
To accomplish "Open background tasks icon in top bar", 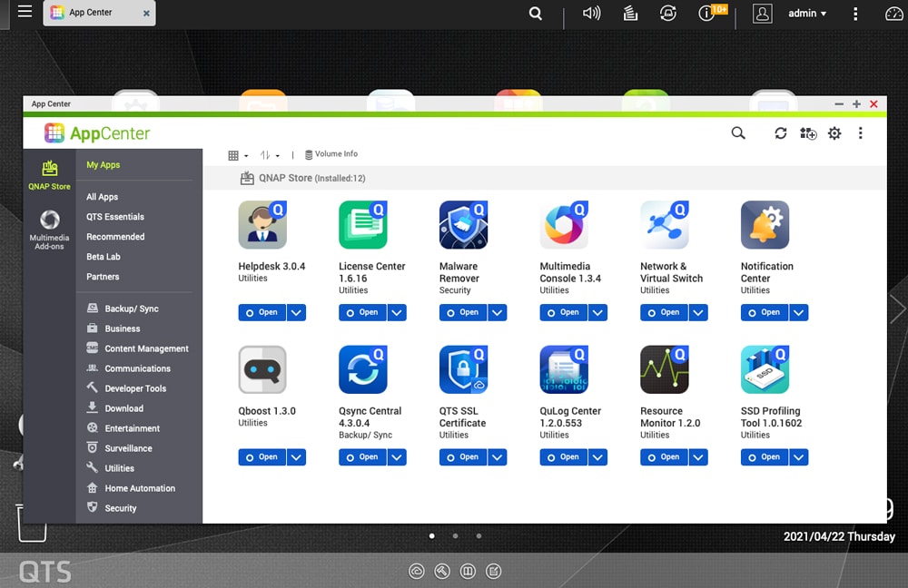I will [x=630, y=13].
